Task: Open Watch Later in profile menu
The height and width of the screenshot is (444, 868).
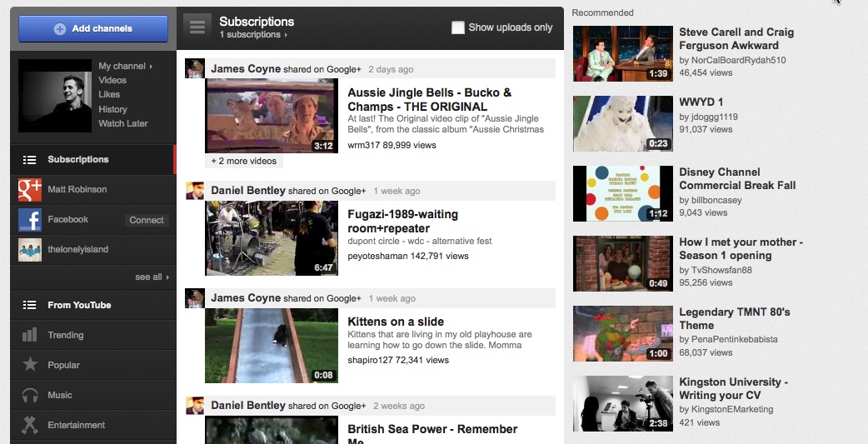Action: [122, 123]
